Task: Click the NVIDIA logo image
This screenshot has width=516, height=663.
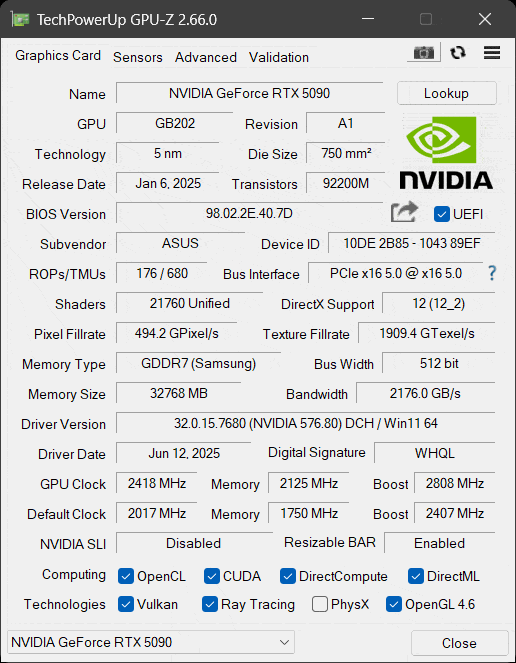Action: 446,153
